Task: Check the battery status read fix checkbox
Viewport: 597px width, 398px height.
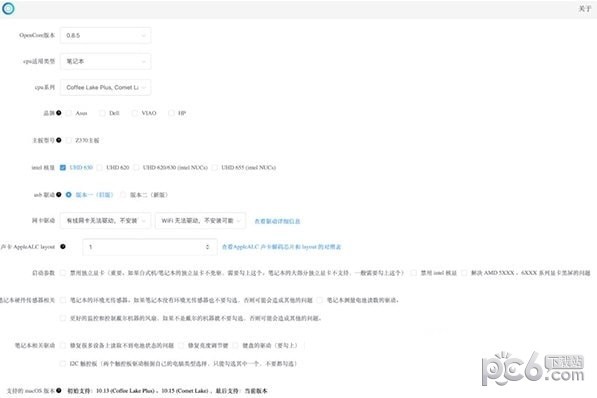Action: pos(63,345)
